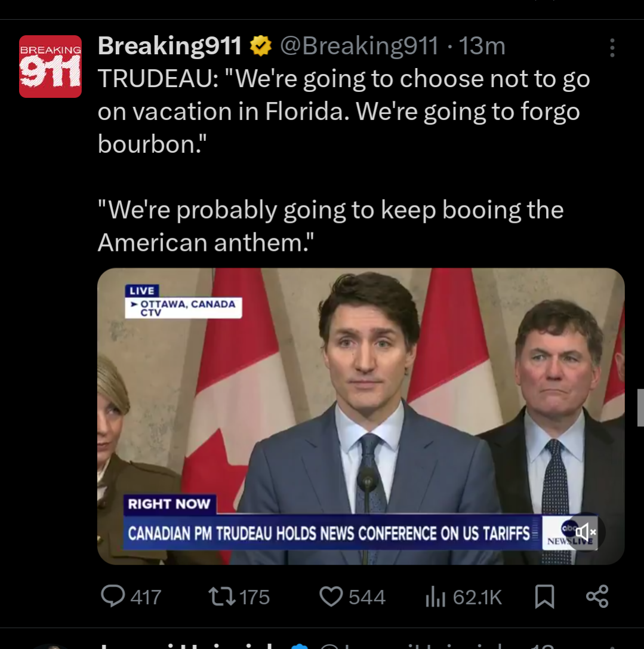
Task: Visit the @Breaking911 handle link
Action: pyautogui.click(x=359, y=46)
